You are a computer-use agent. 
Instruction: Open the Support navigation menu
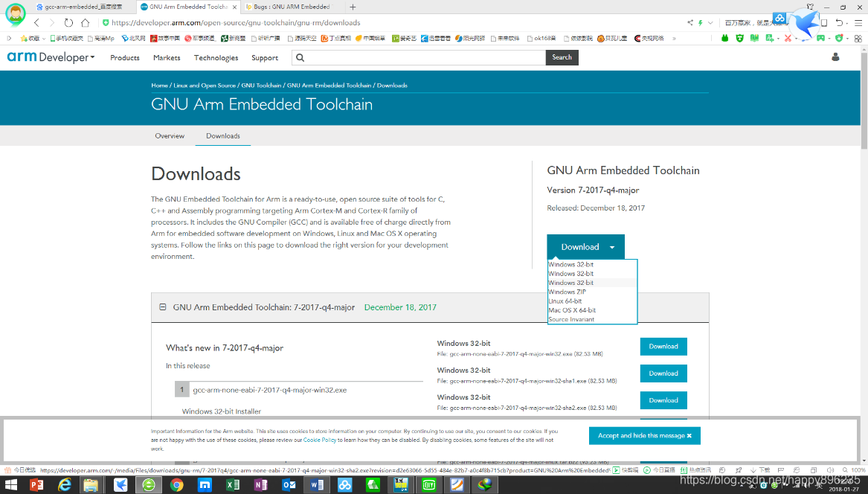[265, 57]
